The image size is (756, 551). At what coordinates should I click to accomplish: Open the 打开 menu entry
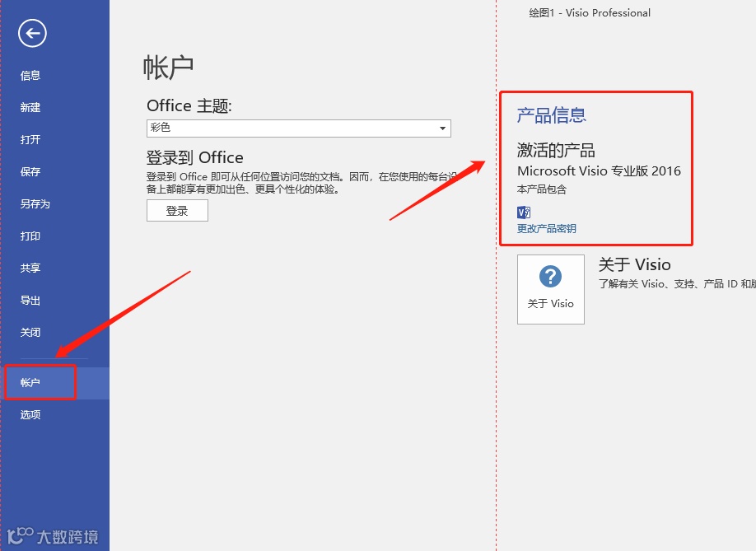(30, 140)
